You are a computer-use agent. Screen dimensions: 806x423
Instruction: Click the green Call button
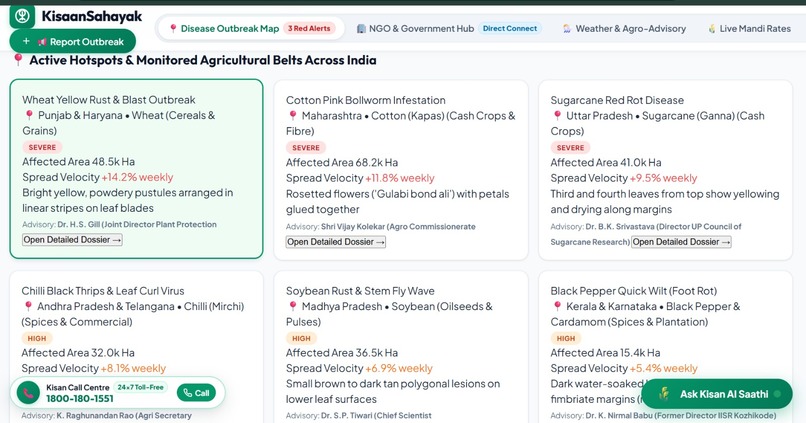tap(196, 393)
